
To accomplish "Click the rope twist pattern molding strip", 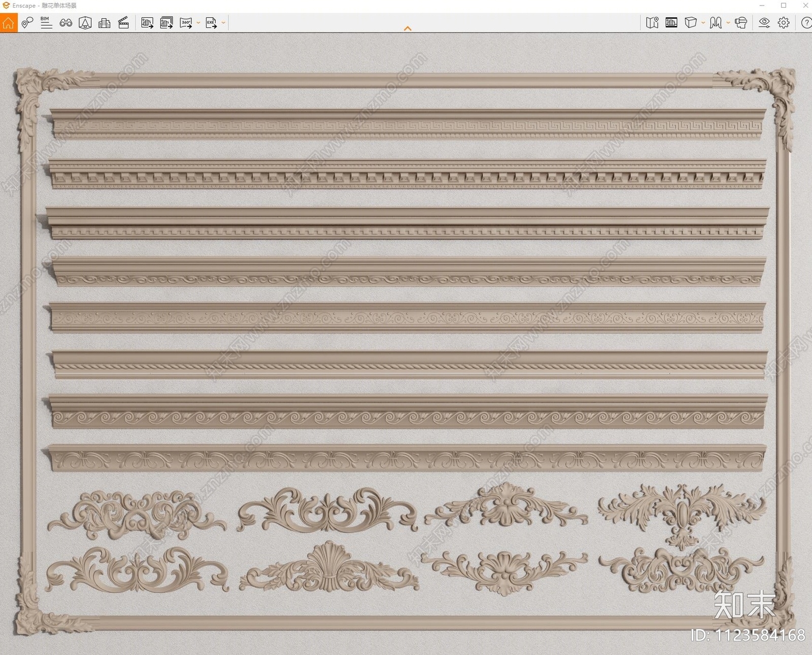I will [409, 365].
